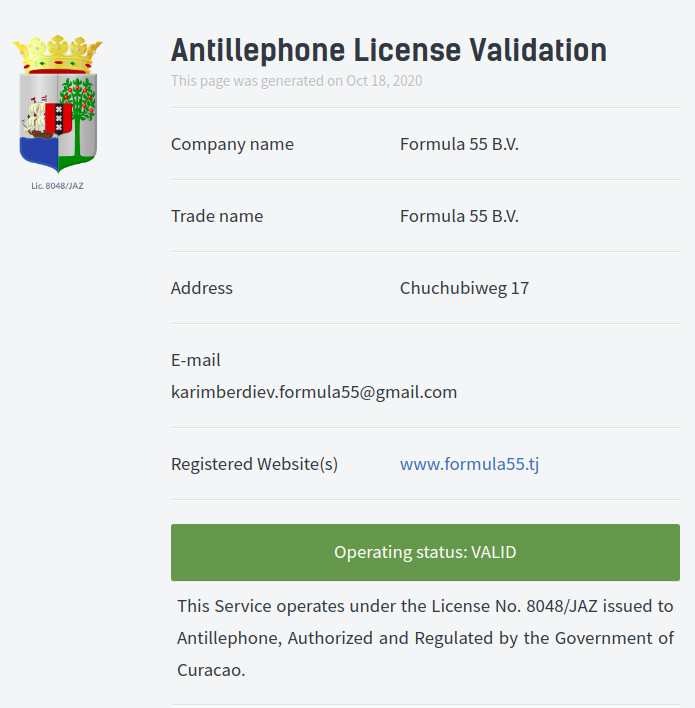Viewport: 695px width, 708px height.
Task: Click the Formula 55 B.V. company name value
Action: click(459, 144)
